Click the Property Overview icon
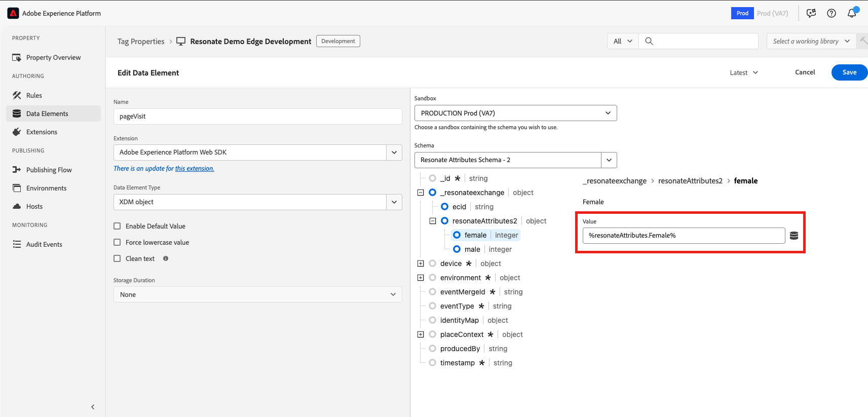868x417 pixels. pyautogui.click(x=17, y=58)
